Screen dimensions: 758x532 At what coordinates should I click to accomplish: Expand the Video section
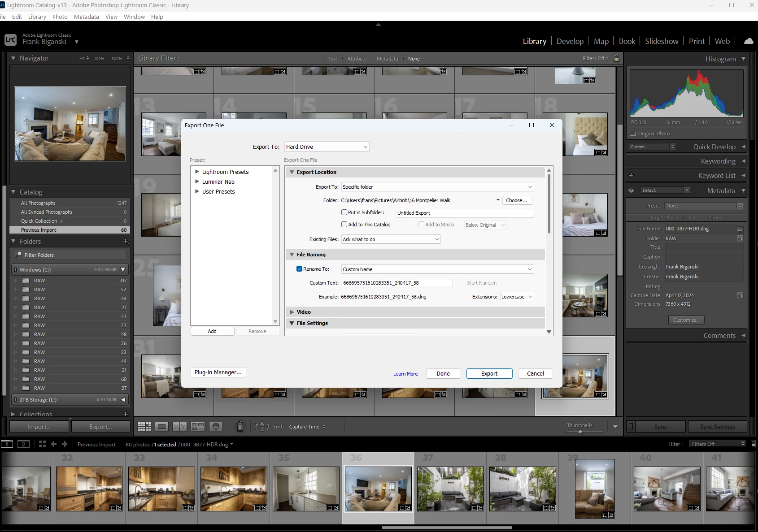292,312
